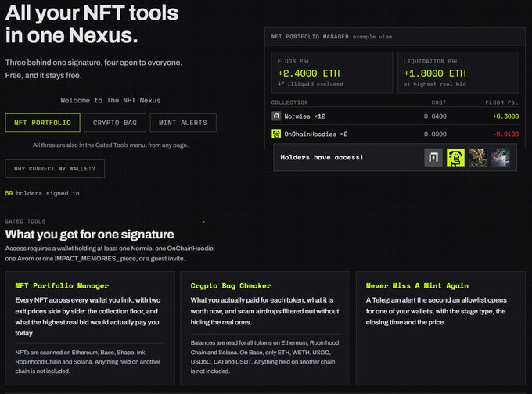Open the IMPACT_MEMORIES_ thumbnail in holders banner
The image size is (532, 394).
coord(501,157)
